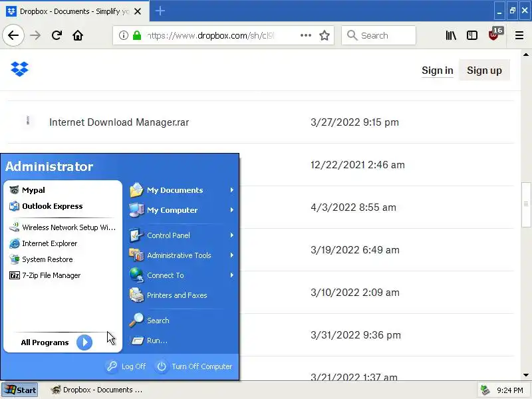Select date 3/10/2022 2:09 am
Viewport: 532px width, 399px height.
tap(355, 293)
